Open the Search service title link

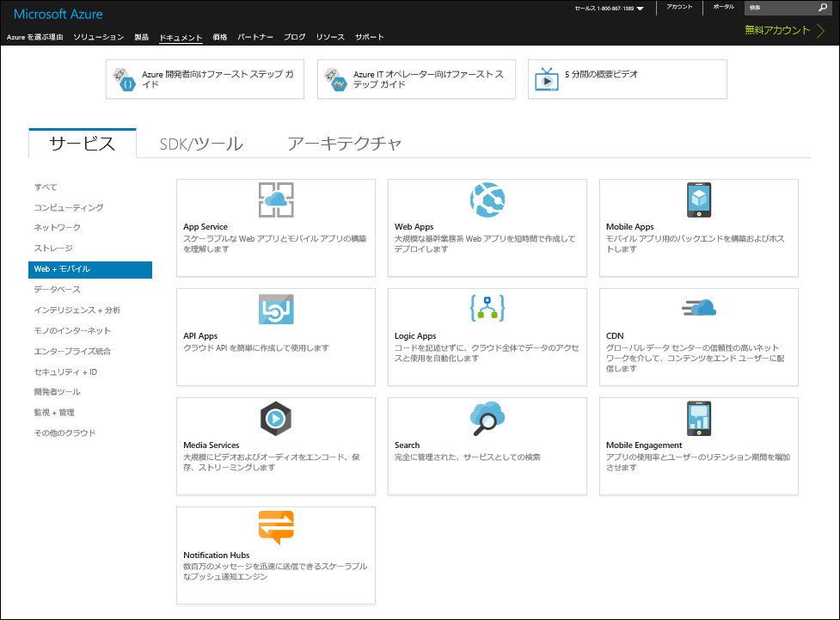coord(408,445)
